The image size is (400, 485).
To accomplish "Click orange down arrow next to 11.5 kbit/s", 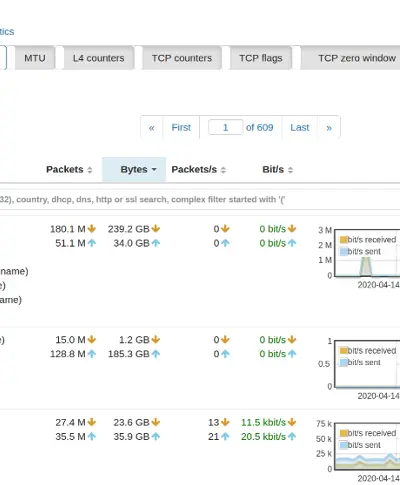I will click(292, 422).
